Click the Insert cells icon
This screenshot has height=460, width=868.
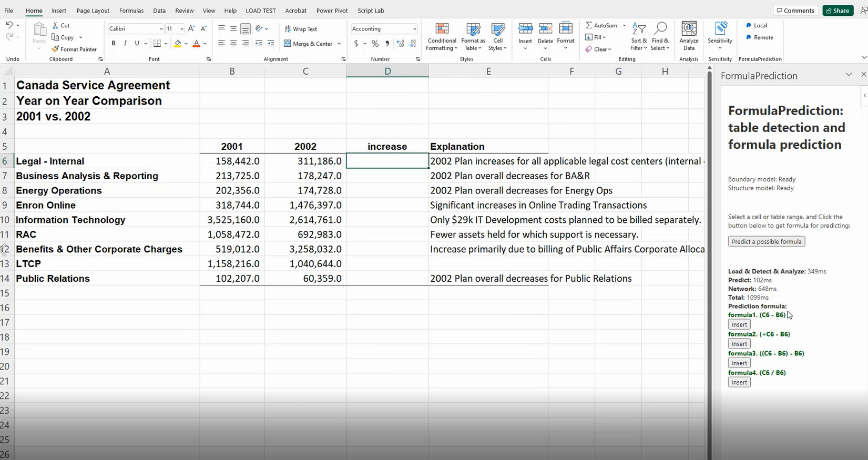[525, 29]
